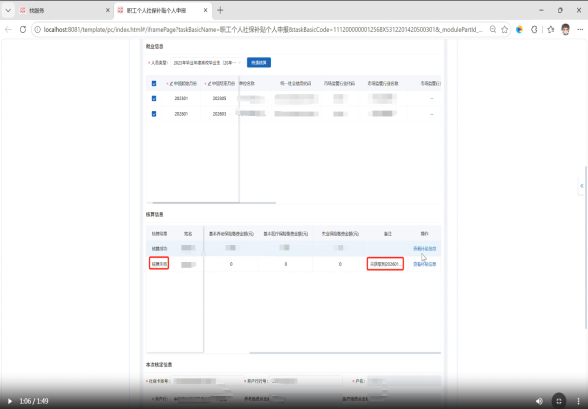Viewport: 588px width, 409px height.
Task: Click the blue button beside 人员类型 dropdown
Action: coord(259,63)
